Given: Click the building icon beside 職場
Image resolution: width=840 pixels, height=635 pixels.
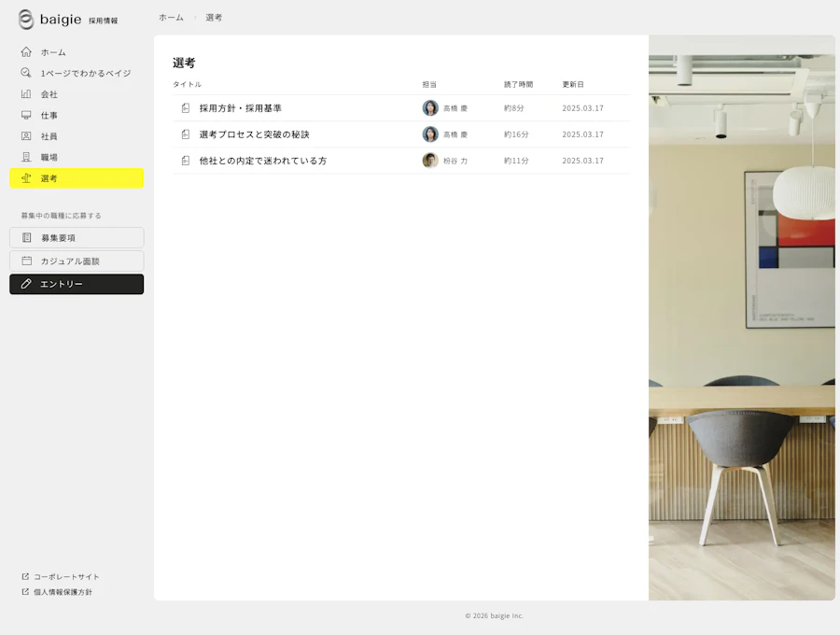Looking at the screenshot, I should tap(26, 157).
